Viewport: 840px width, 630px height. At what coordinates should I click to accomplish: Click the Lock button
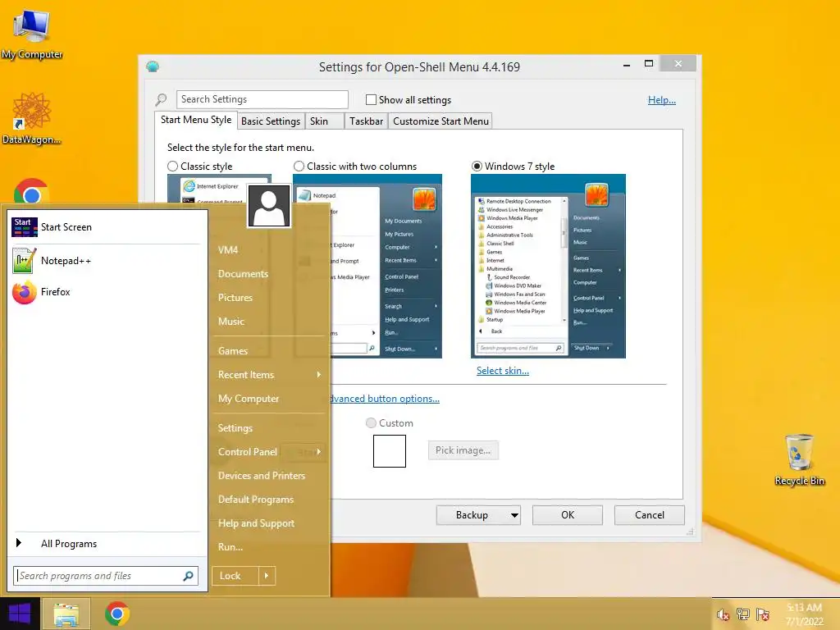coord(235,576)
